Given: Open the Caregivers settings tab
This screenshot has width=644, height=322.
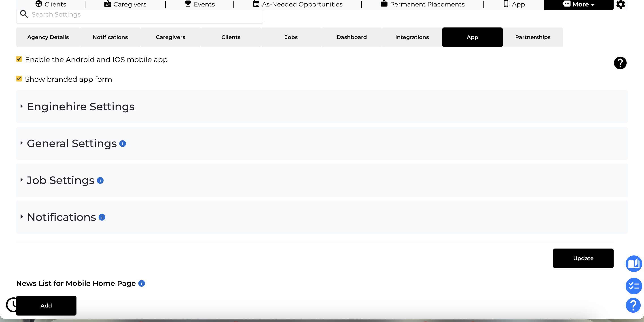Looking at the screenshot, I should 170,37.
